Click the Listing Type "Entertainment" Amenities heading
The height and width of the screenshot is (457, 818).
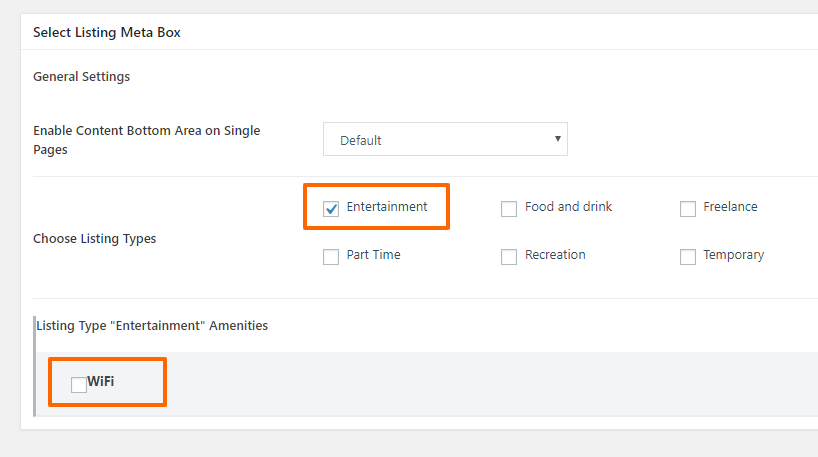(x=152, y=326)
